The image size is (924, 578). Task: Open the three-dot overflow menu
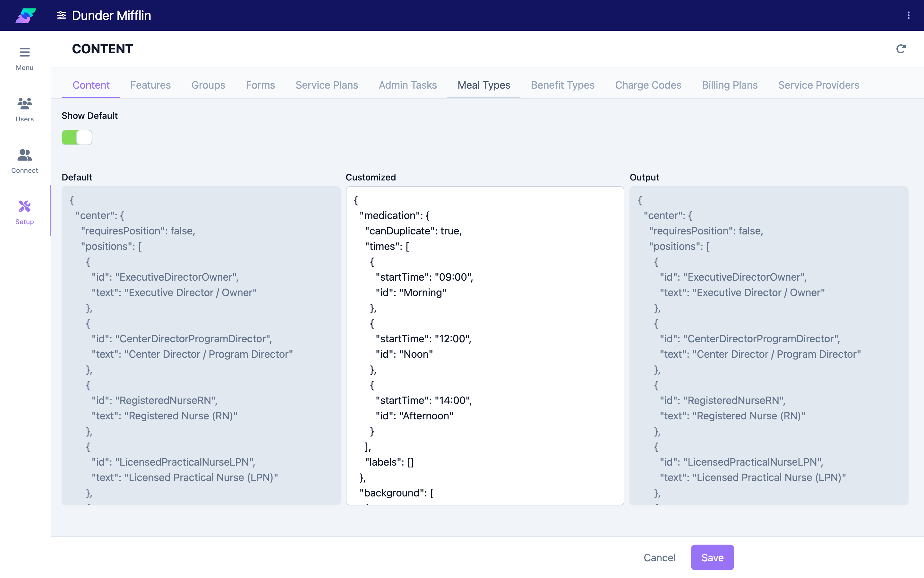click(908, 15)
